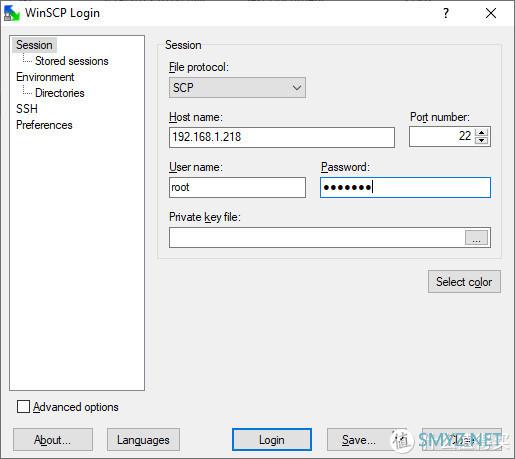Click the help question mark button
515x459 pixels.
point(446,13)
